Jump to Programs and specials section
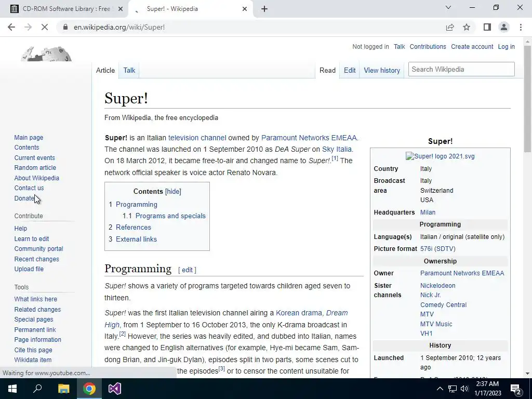 [x=170, y=216]
